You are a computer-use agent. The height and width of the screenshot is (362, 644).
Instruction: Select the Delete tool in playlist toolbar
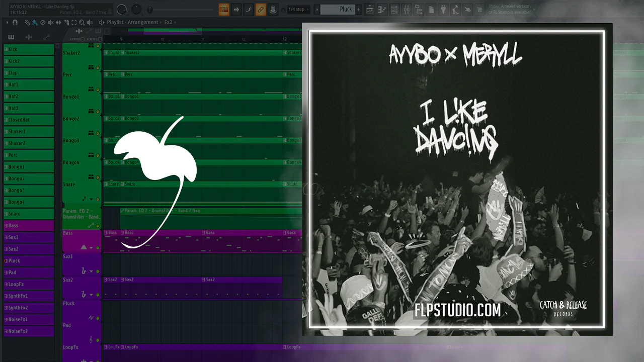click(42, 23)
